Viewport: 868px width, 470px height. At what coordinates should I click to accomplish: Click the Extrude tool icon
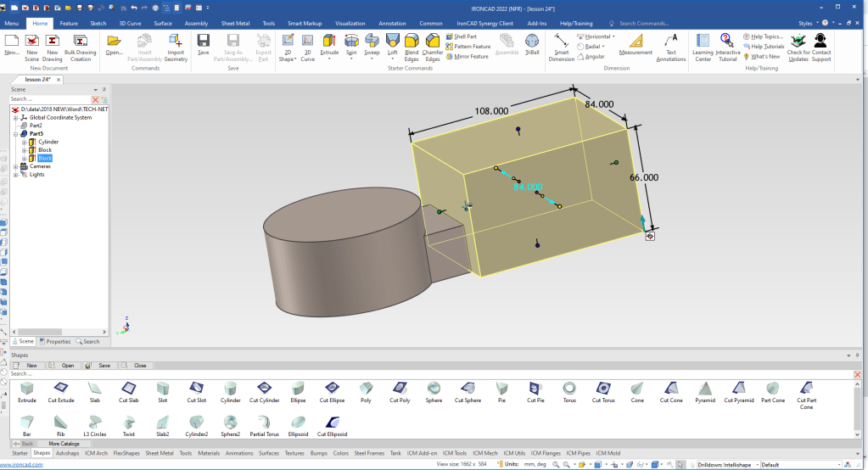(x=329, y=41)
